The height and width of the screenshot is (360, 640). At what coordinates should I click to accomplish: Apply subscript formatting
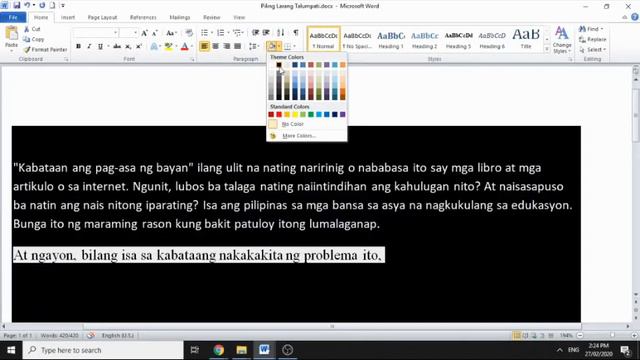coord(128,47)
